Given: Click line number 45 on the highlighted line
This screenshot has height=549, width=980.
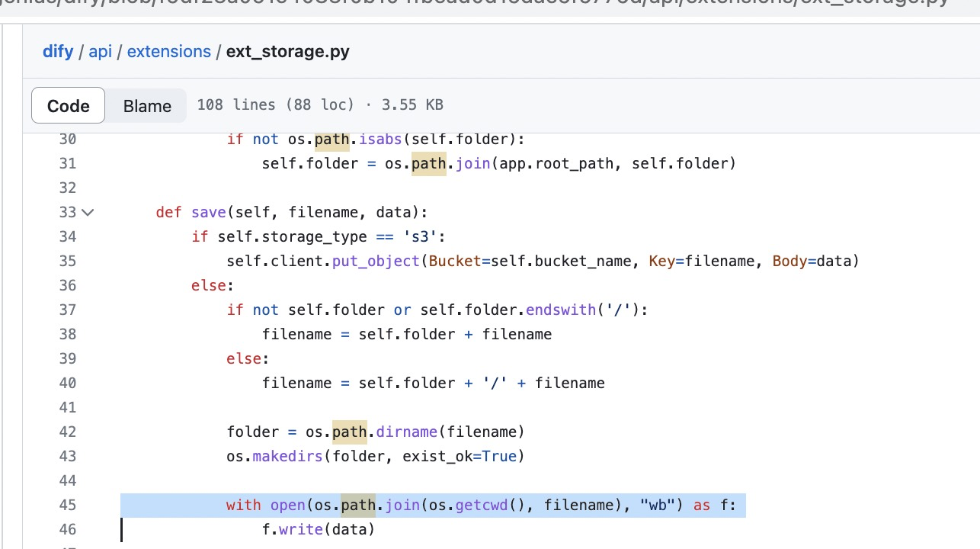Looking at the screenshot, I should [67, 505].
